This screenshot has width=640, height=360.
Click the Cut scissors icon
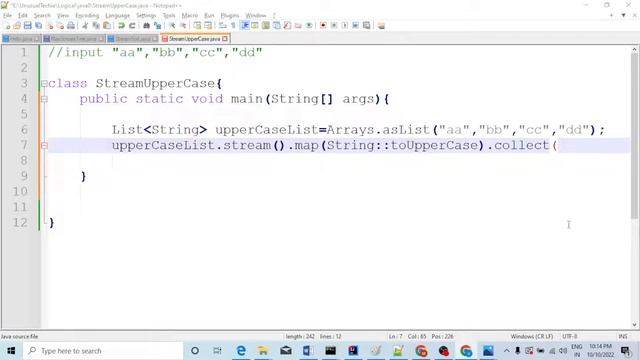[x=85, y=25]
